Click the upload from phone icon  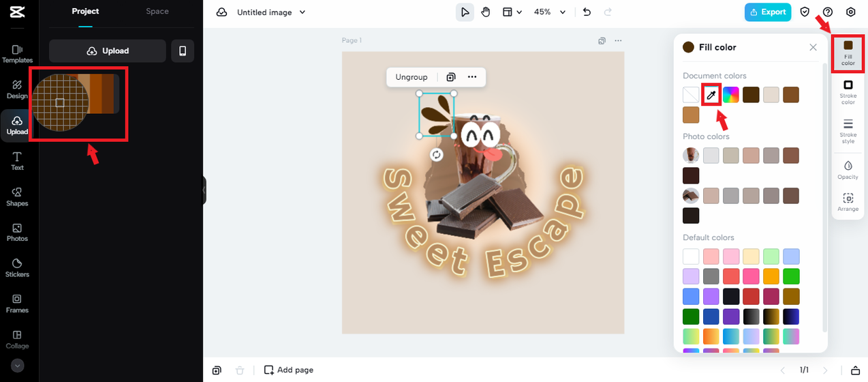click(183, 51)
